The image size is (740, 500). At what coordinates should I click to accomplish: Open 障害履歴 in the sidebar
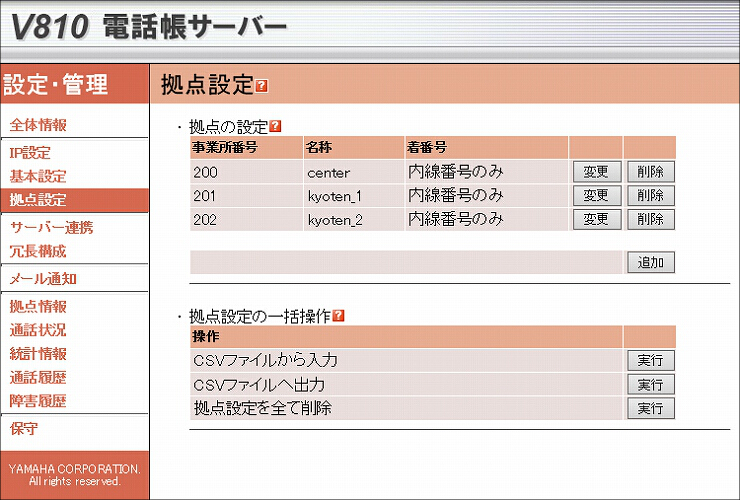coord(38,401)
